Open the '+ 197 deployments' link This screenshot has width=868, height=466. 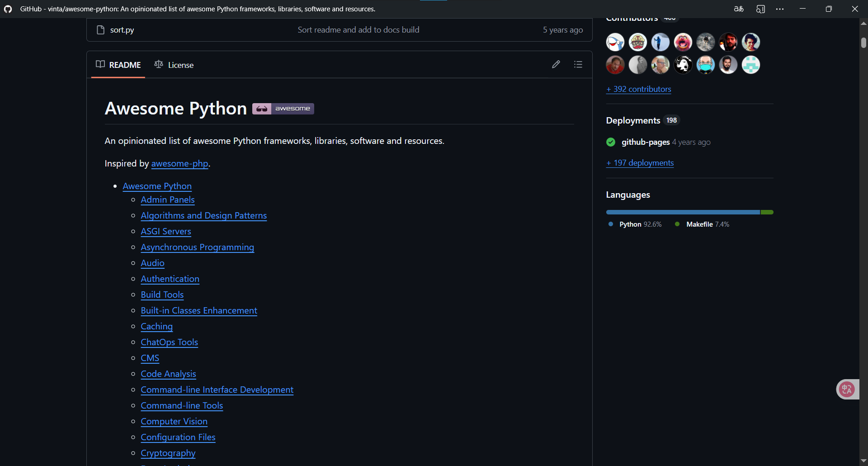(x=640, y=163)
